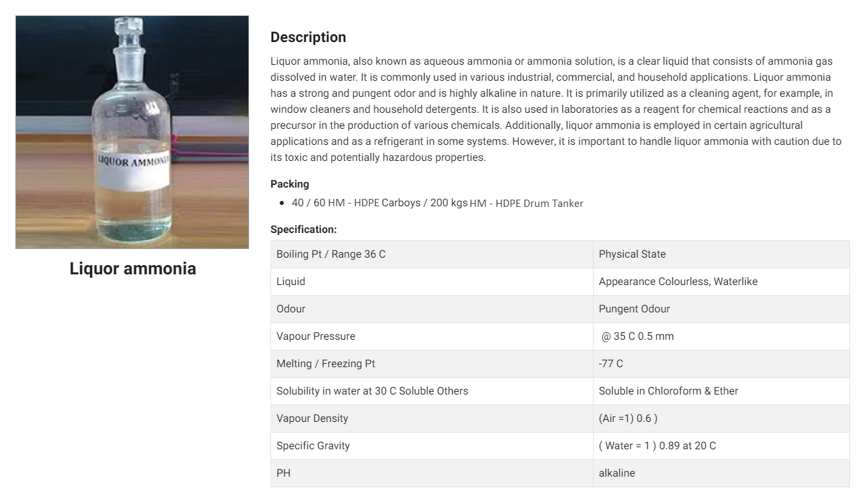Click the Vapour Pressure row label
Screen dimensions: 868x494
point(316,336)
